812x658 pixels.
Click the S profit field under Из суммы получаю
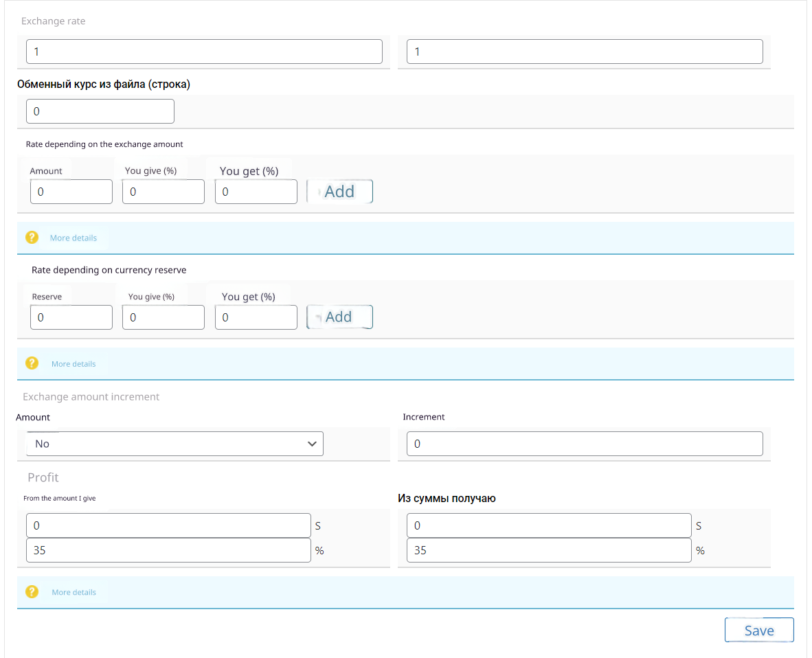pos(549,525)
